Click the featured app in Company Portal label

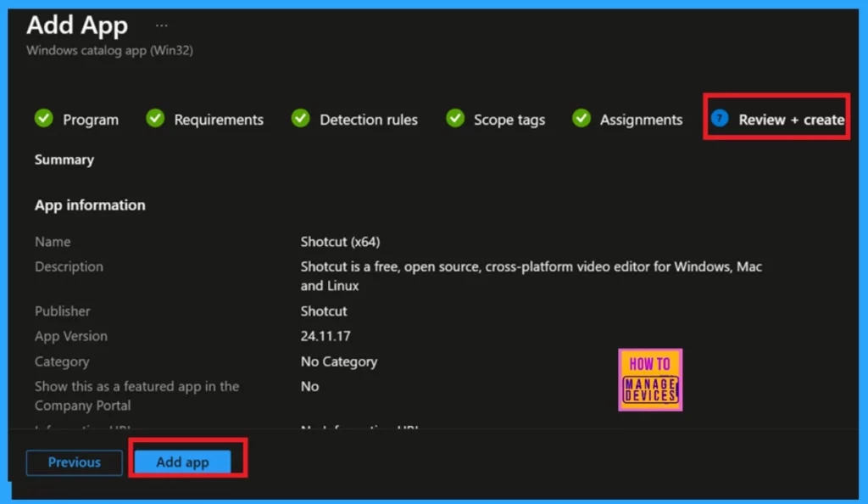pos(136,396)
